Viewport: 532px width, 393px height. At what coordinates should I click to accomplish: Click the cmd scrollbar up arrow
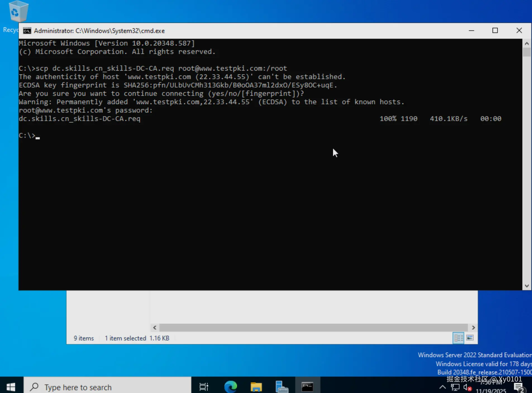click(x=527, y=43)
